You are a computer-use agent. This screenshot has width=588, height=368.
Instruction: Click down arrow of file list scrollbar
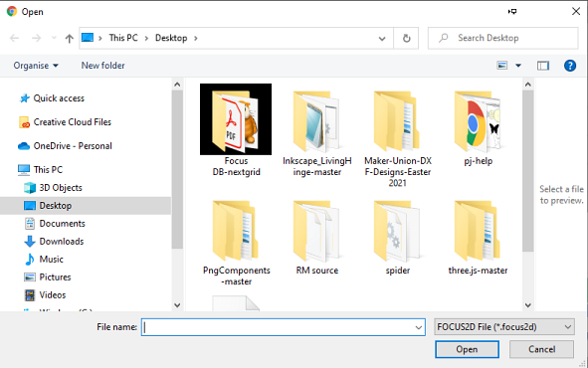528,305
